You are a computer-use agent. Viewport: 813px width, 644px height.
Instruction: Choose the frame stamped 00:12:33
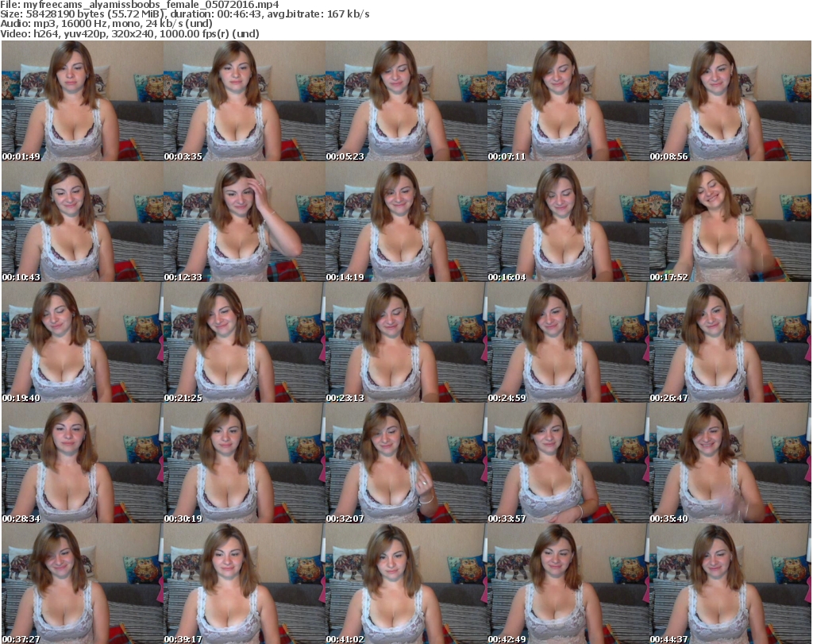[245, 222]
